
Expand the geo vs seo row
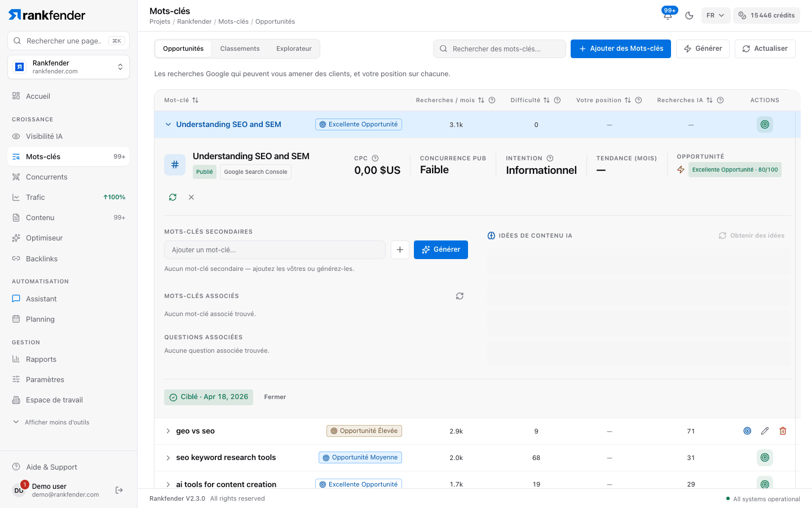168,431
